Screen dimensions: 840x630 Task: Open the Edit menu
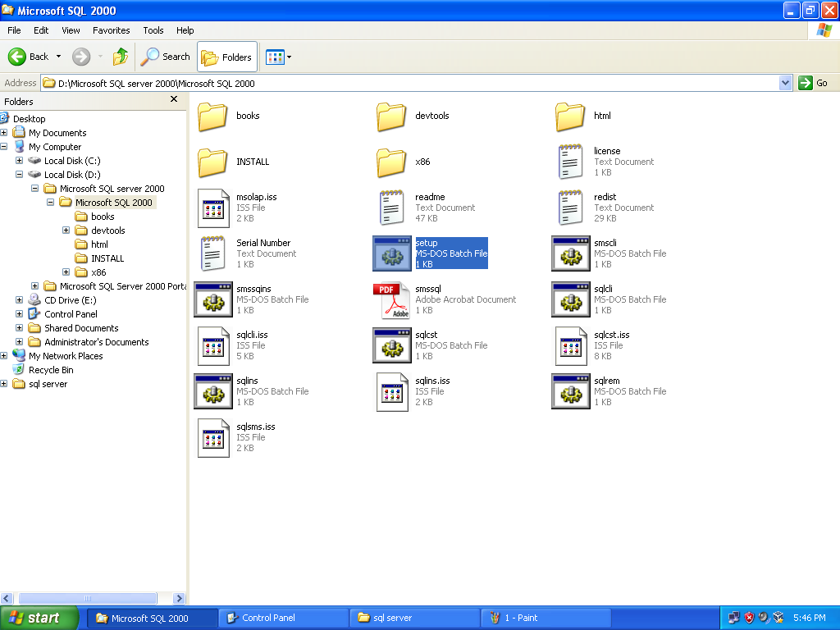(41, 30)
